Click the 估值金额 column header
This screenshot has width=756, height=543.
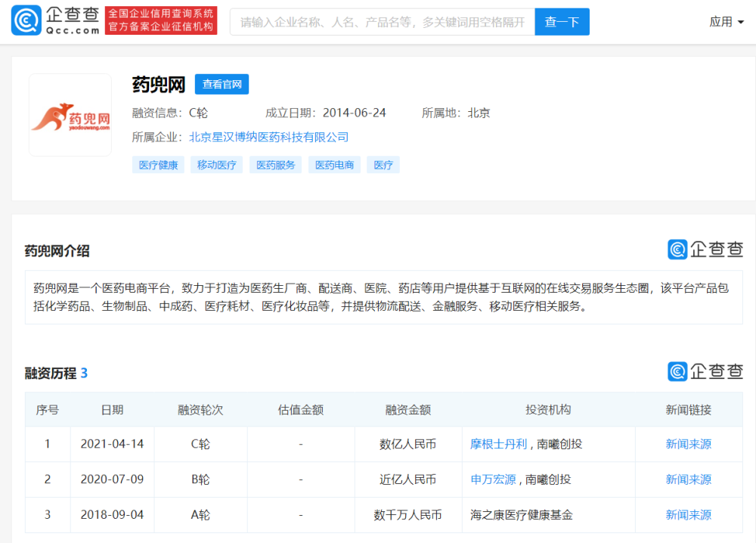pos(301,410)
